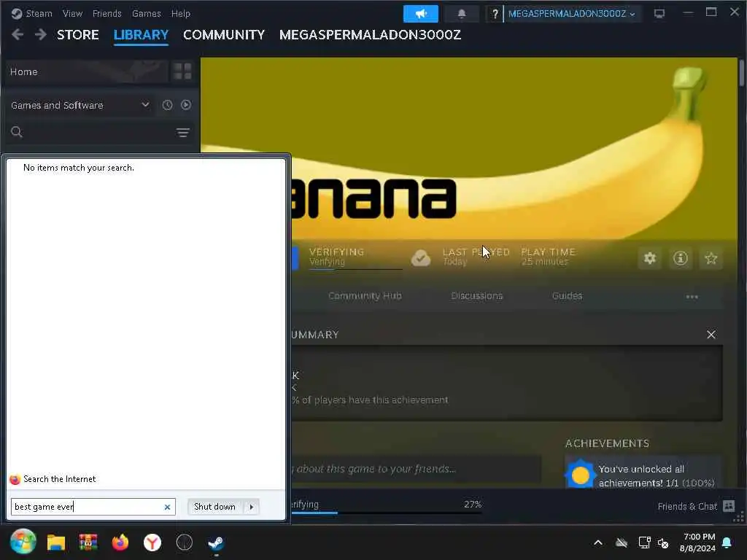Expand the Games and Software dropdown
The image size is (747, 560).
80,105
